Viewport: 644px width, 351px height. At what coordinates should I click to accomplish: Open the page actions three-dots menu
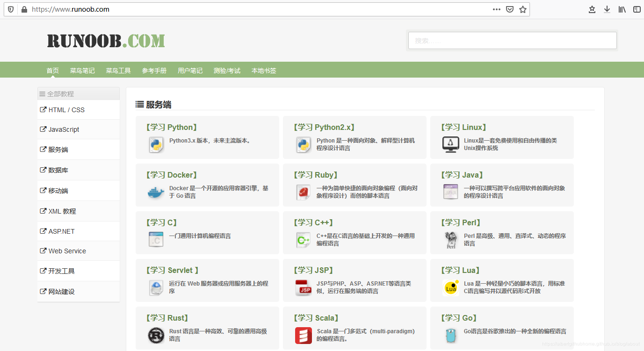coord(497,9)
